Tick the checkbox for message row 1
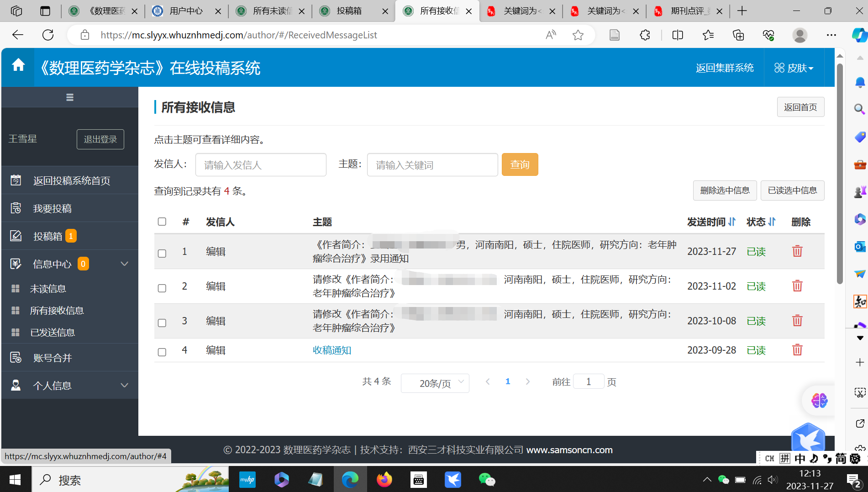Screen dimensions: 868x492 pos(162,253)
